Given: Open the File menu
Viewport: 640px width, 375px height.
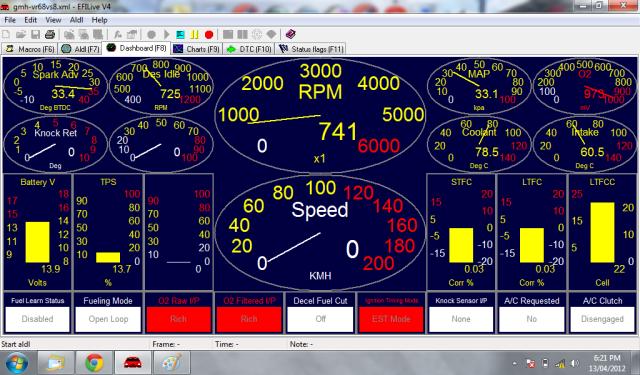Looking at the screenshot, I should coord(10,20).
